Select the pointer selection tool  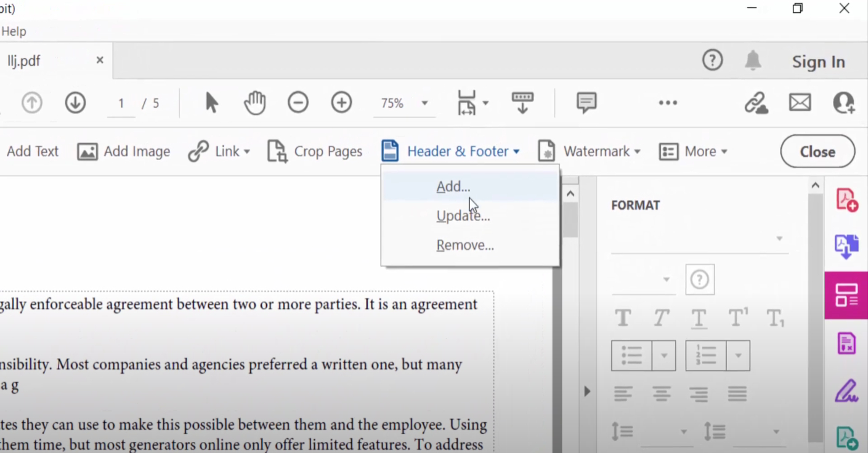pos(211,103)
